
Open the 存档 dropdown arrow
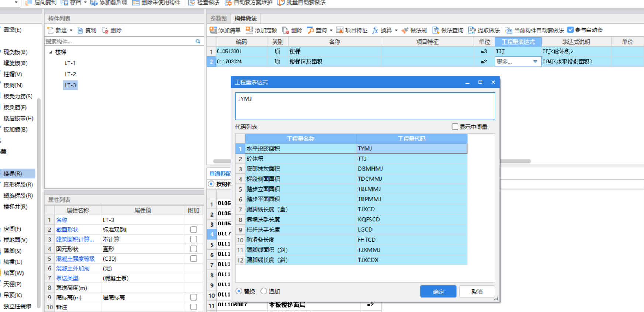tap(86, 3)
